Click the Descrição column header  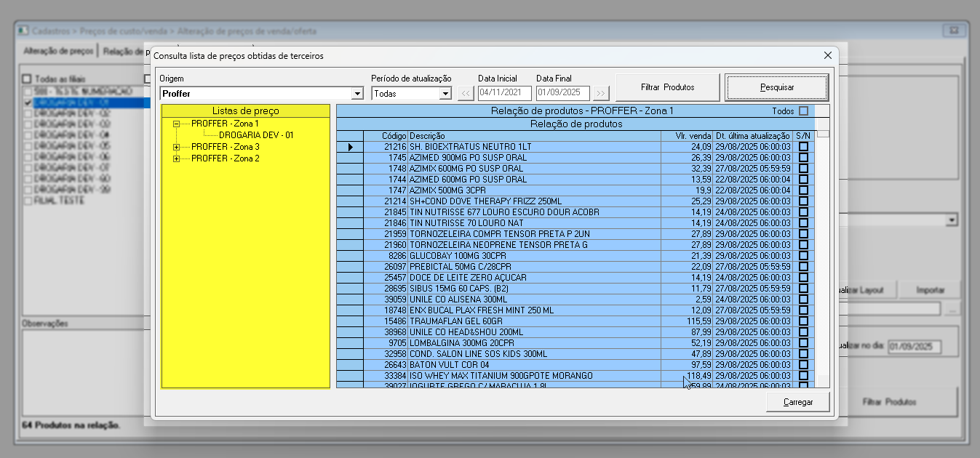534,136
